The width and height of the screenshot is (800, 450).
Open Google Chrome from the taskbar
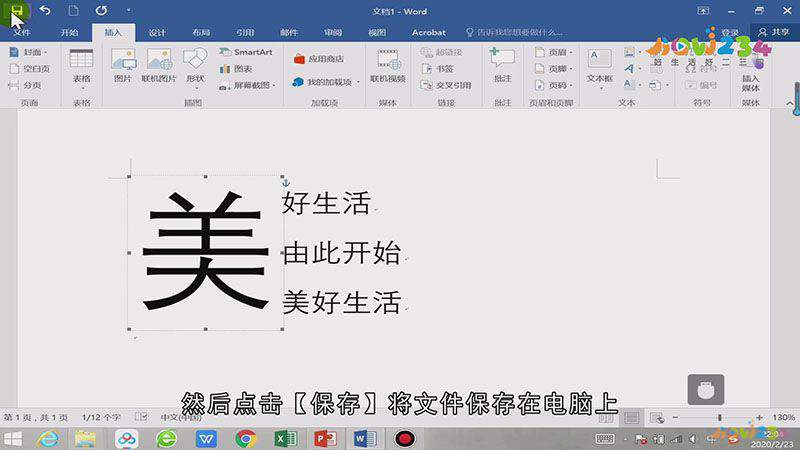(x=246, y=439)
